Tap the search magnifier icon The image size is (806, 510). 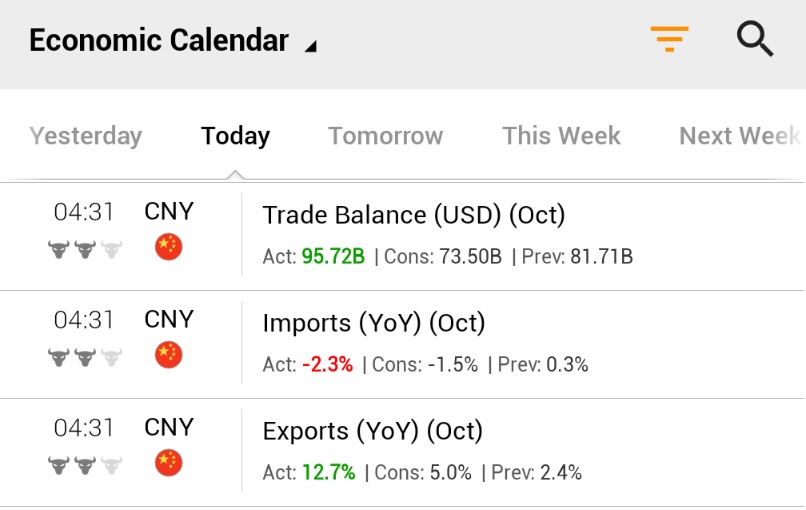tap(755, 39)
